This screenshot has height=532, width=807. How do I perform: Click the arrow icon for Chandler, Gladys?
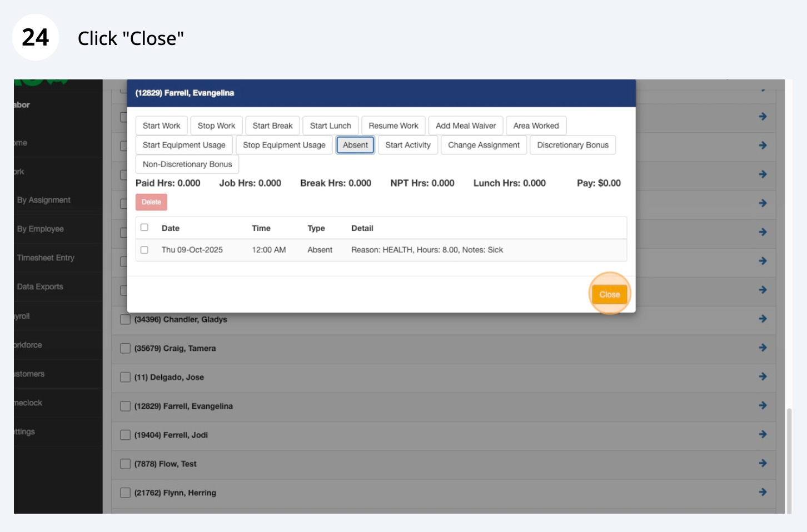coord(763,319)
